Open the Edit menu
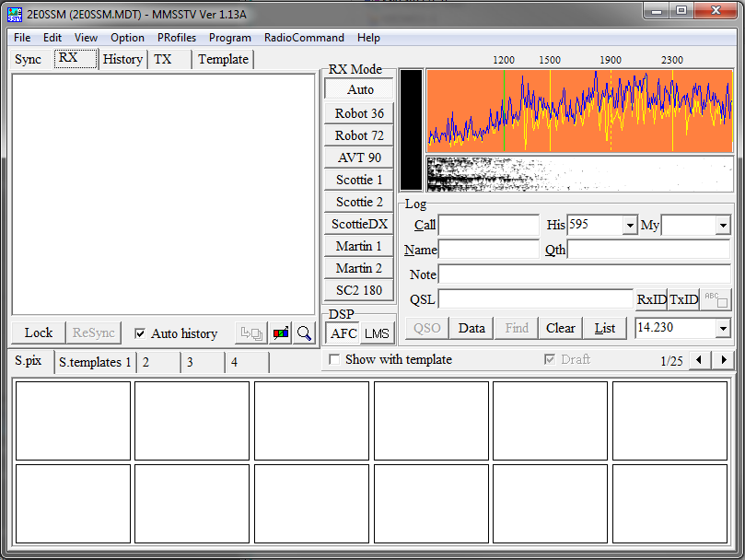 tap(52, 38)
